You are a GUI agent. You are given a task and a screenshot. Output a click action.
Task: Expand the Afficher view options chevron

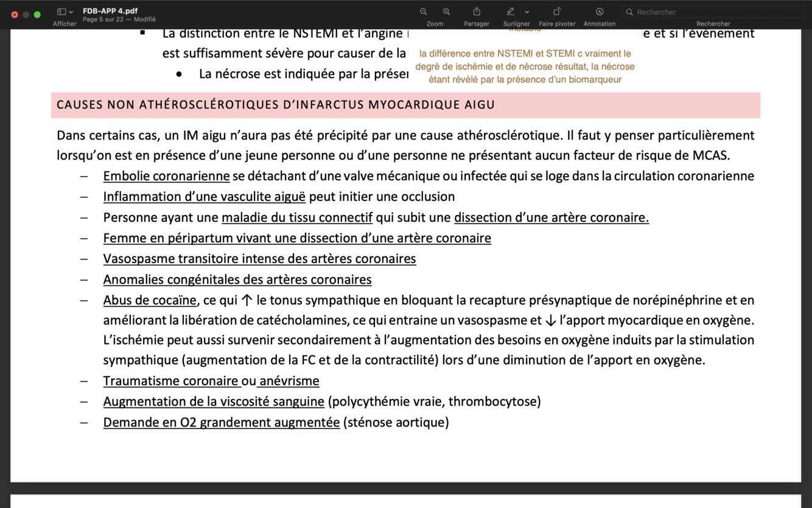click(71, 12)
